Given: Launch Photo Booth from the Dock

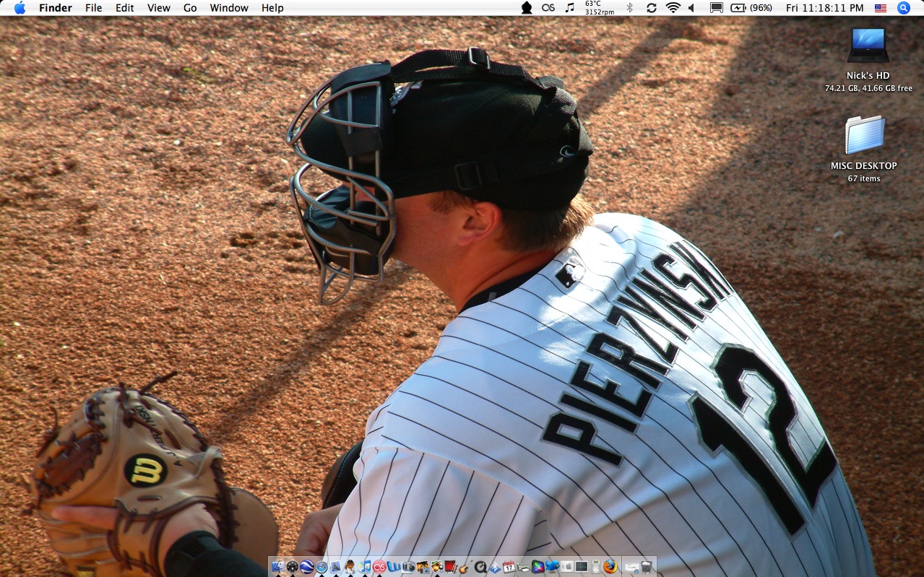Looking at the screenshot, I should (451, 567).
